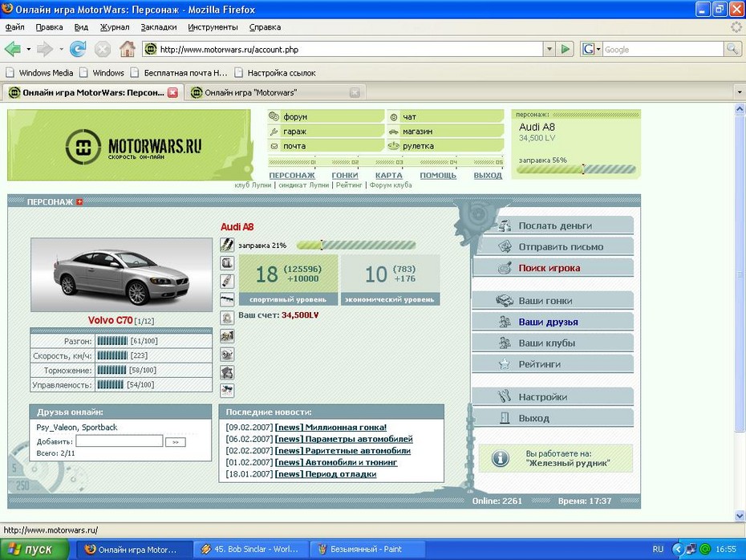Open the Forward button history dropdown

pos(61,49)
